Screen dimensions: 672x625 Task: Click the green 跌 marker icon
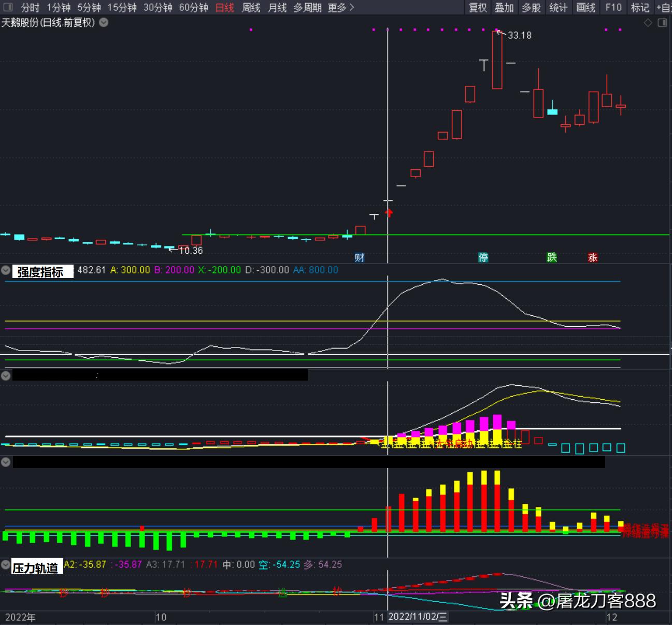(x=552, y=257)
